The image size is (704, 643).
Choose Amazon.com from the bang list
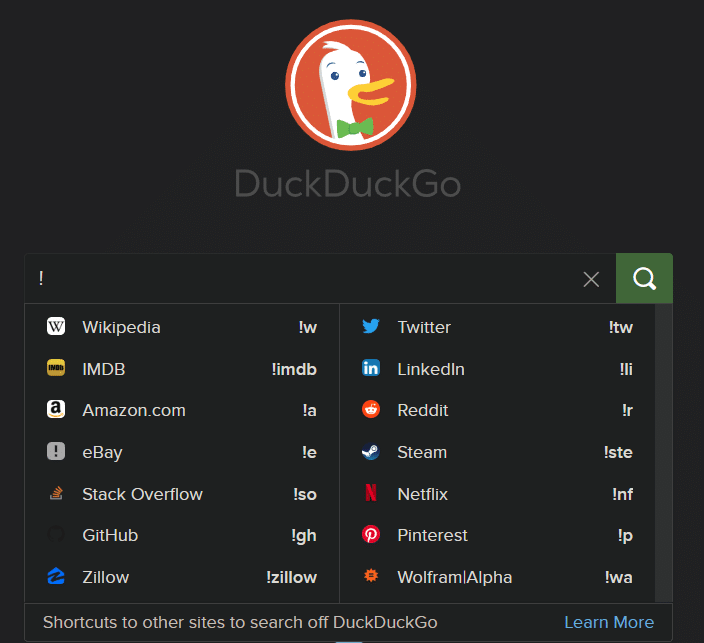tap(182, 410)
